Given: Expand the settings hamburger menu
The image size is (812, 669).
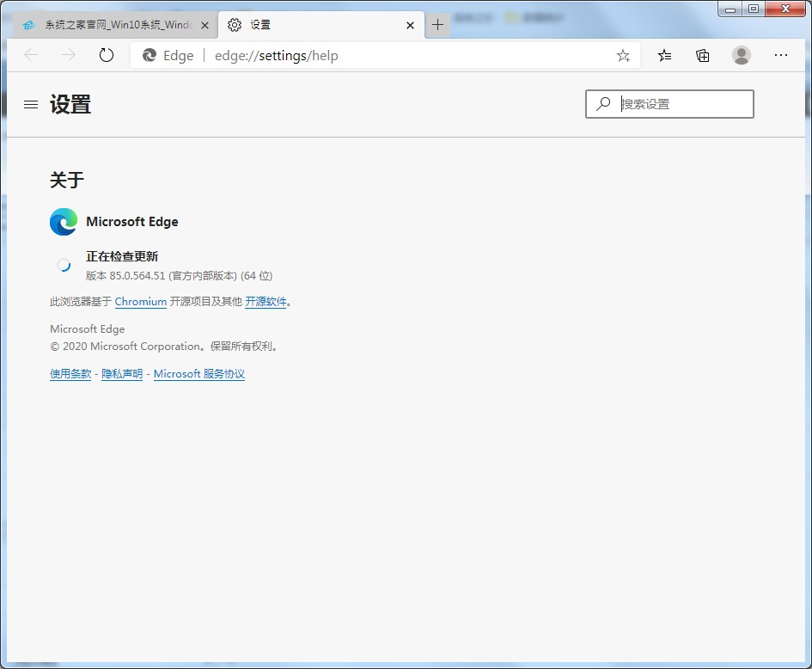Looking at the screenshot, I should 31,104.
